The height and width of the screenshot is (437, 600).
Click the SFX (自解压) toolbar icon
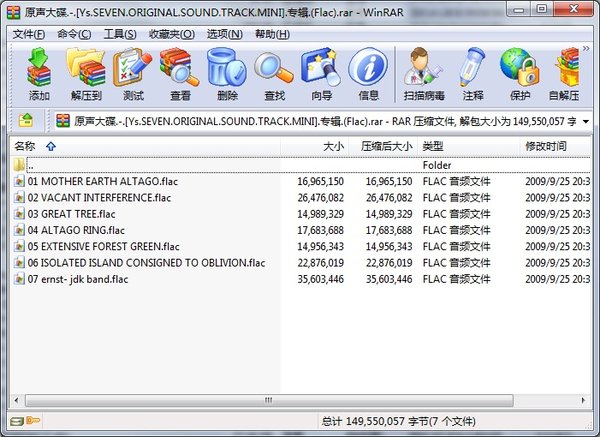point(565,74)
